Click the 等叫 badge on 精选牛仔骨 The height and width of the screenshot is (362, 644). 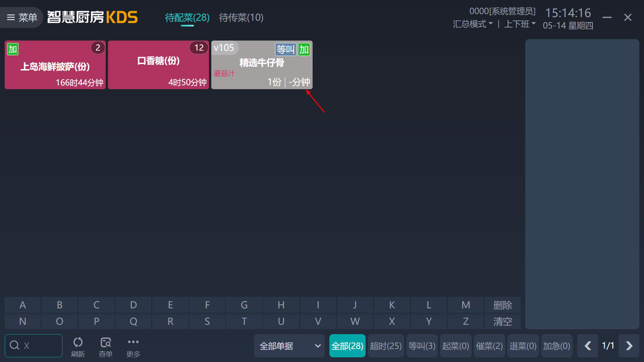click(x=286, y=50)
